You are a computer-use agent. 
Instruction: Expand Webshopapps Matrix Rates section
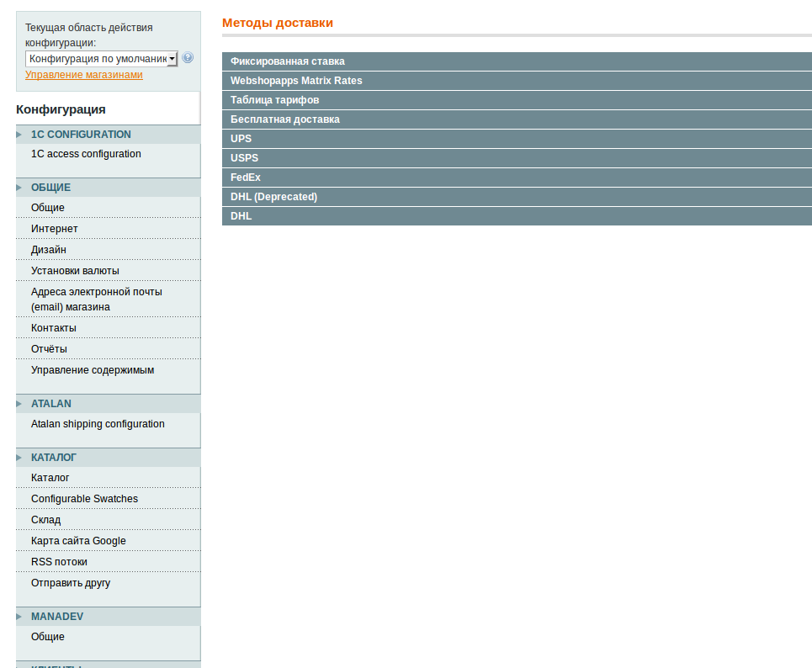tap(517, 81)
